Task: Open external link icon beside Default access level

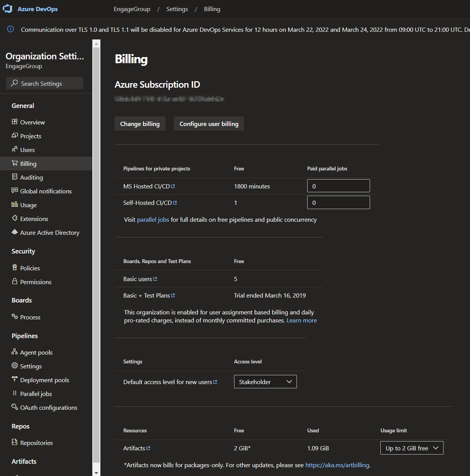Action: (215, 382)
